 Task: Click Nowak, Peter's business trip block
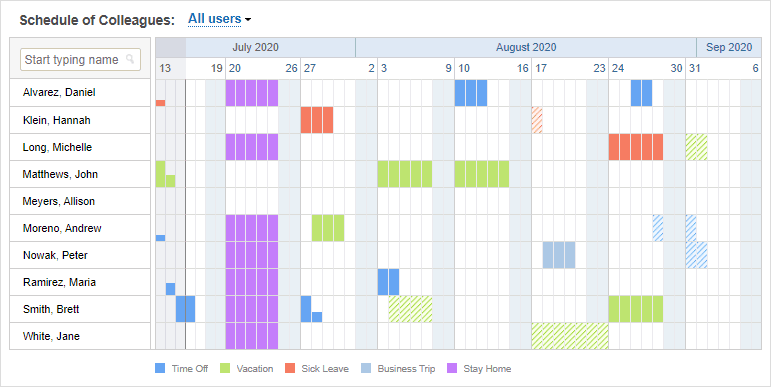coord(559,255)
